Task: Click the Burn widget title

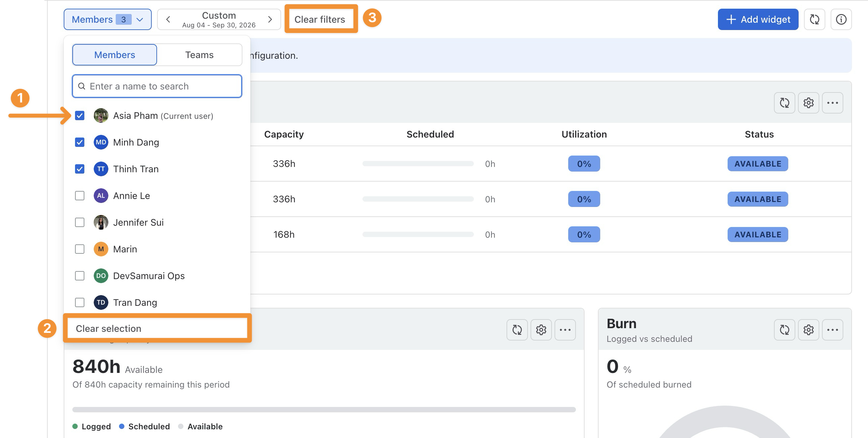Action: click(621, 323)
